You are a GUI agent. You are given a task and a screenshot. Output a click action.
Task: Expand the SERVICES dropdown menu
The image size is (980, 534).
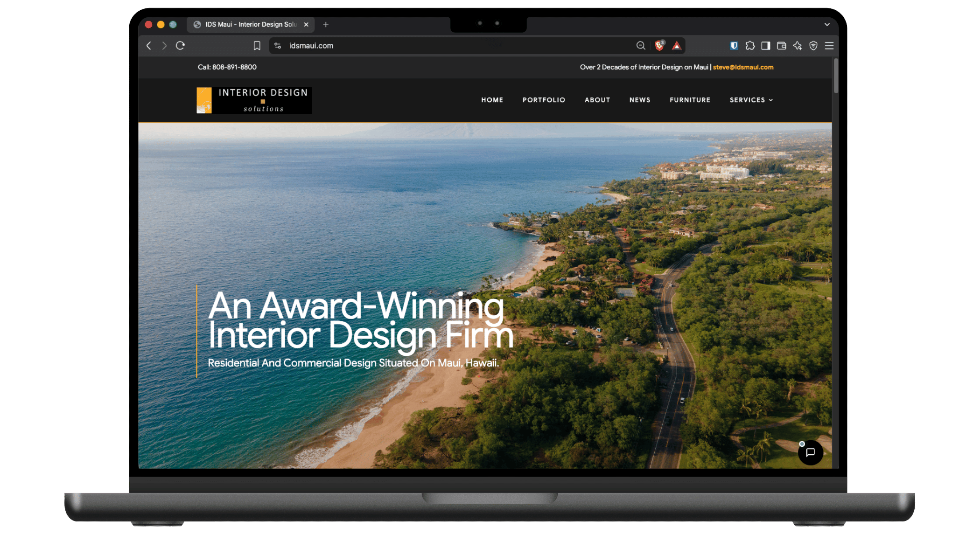[x=751, y=100]
